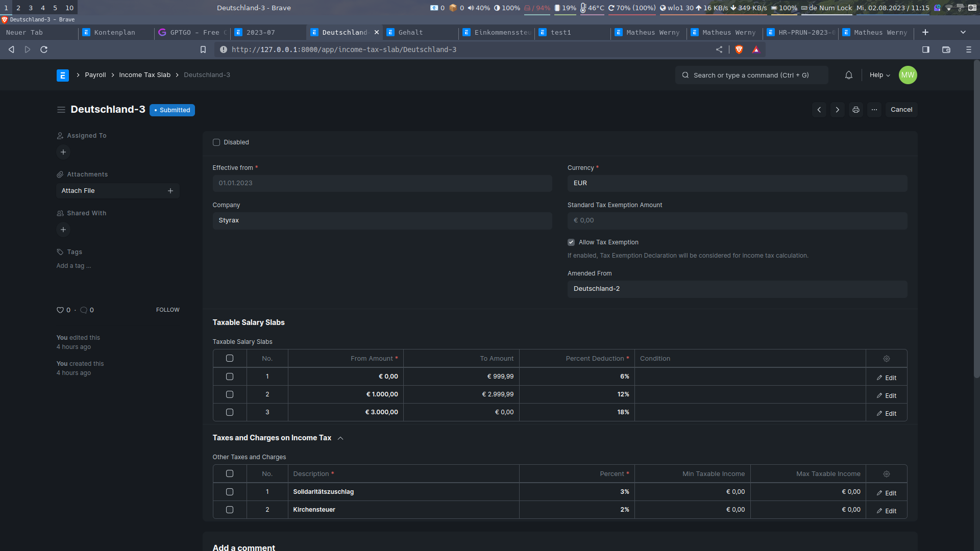Click the plus icon under Shared With
980x551 pixels.
pos(63,230)
